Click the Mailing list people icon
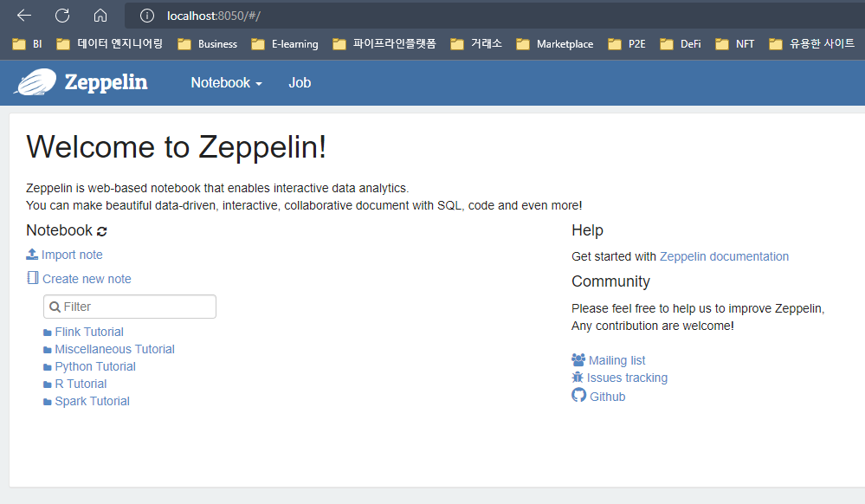Image resolution: width=865 pixels, height=504 pixels. [x=578, y=360]
